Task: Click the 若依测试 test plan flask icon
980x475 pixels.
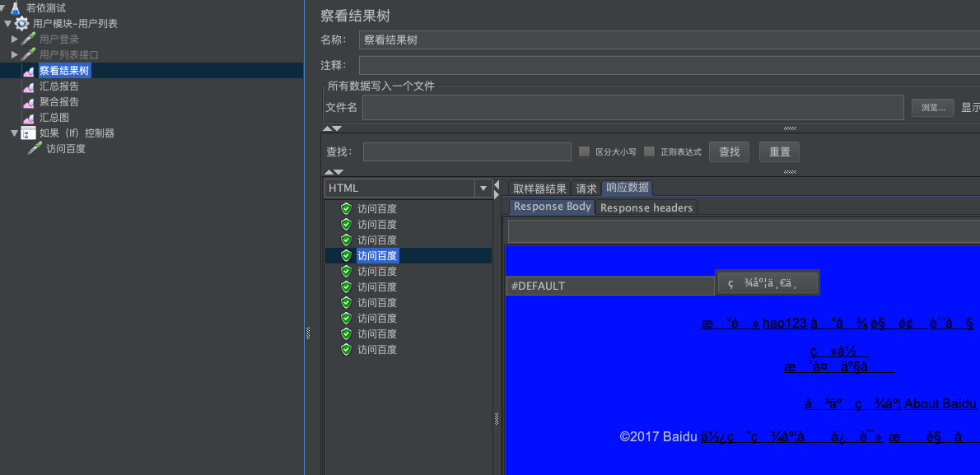Action: tap(16, 8)
